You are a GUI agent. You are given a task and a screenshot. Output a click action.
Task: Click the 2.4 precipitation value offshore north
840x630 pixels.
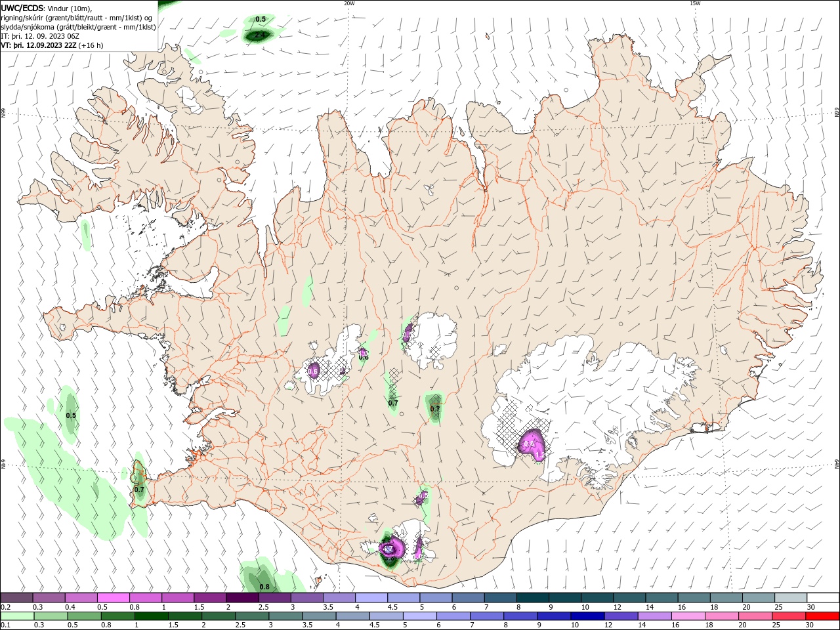pos(260,35)
